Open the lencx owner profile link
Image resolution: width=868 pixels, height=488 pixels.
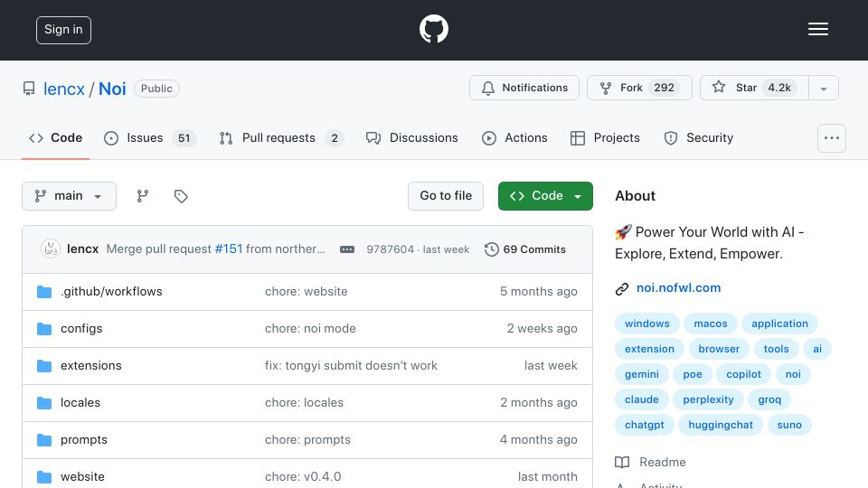(x=63, y=89)
